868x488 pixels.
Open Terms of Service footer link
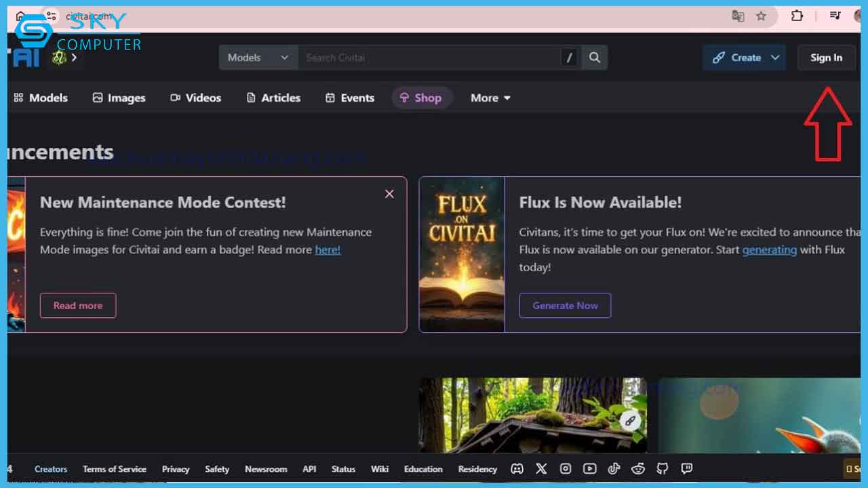(x=114, y=469)
